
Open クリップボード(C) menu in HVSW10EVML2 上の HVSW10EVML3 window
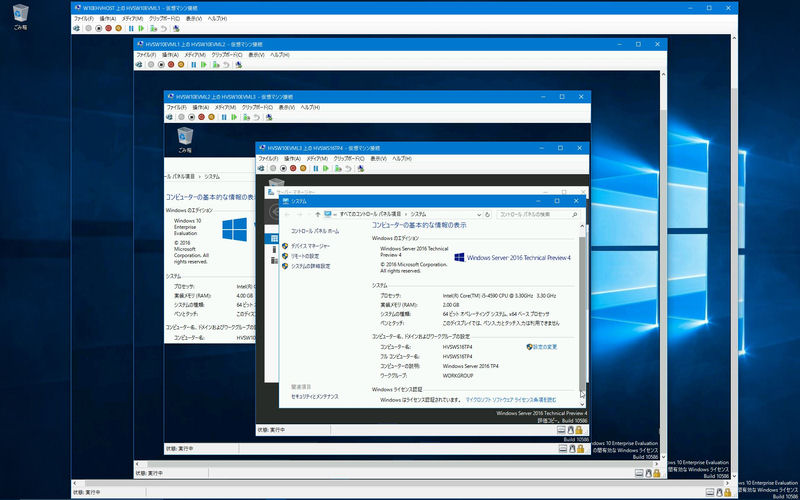point(257,107)
